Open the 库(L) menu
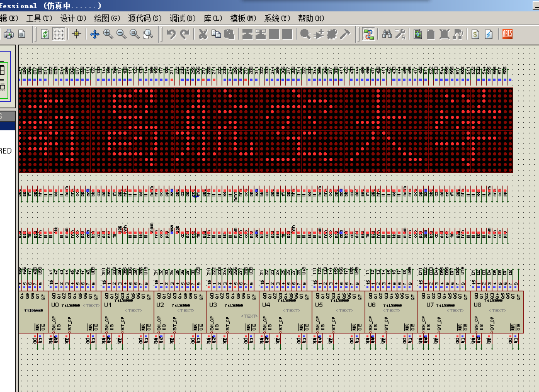539x392 pixels. point(213,18)
